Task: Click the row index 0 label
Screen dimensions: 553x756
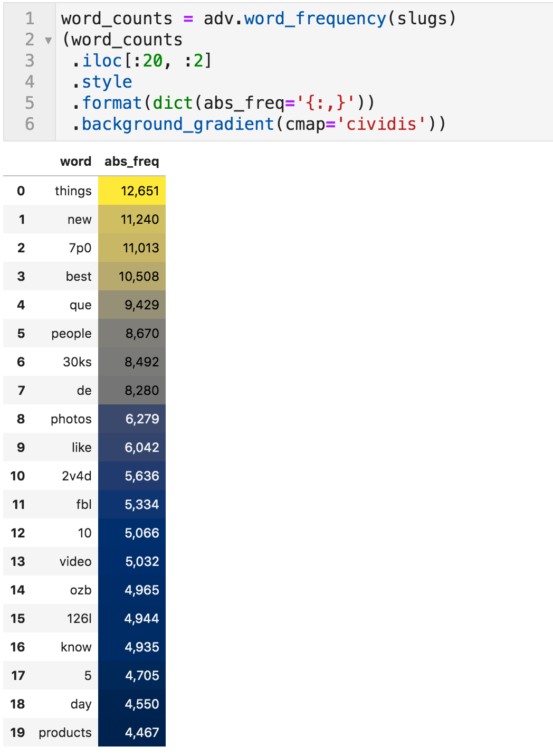Action: [21, 191]
